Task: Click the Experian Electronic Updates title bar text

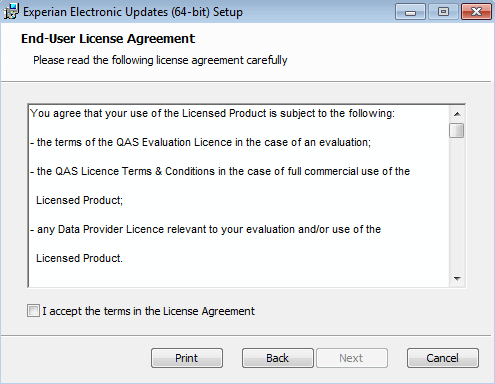Action: [x=133, y=12]
